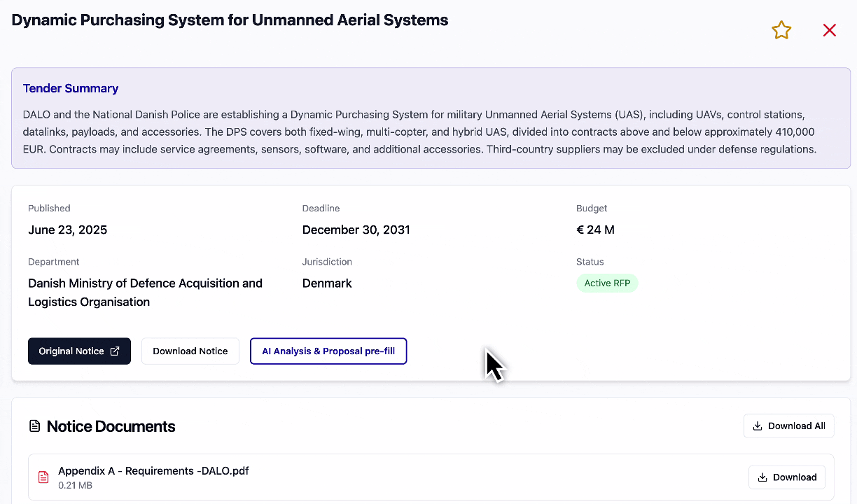Image resolution: width=857 pixels, height=504 pixels.
Task: Click the December 30, 2031 deadline value
Action: click(x=356, y=230)
